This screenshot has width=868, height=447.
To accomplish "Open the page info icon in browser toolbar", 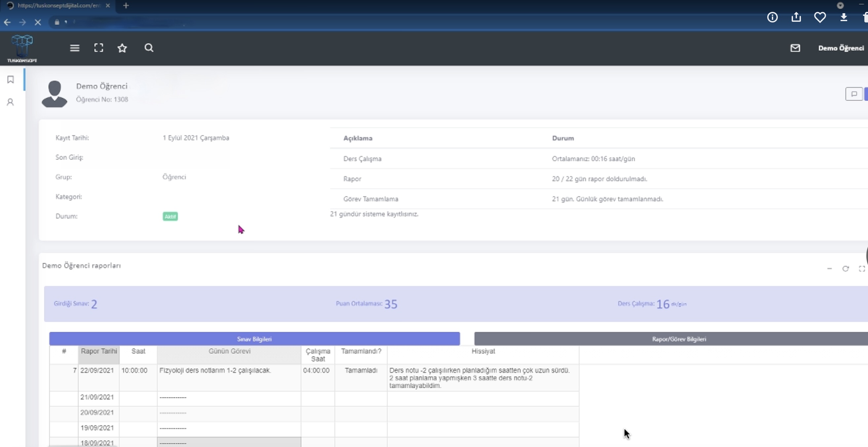I will [772, 17].
